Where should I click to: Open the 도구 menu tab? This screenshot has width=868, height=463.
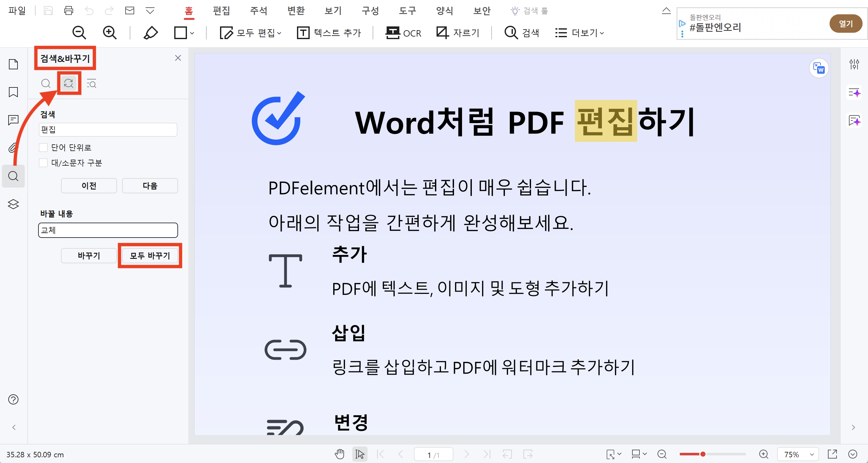point(407,10)
